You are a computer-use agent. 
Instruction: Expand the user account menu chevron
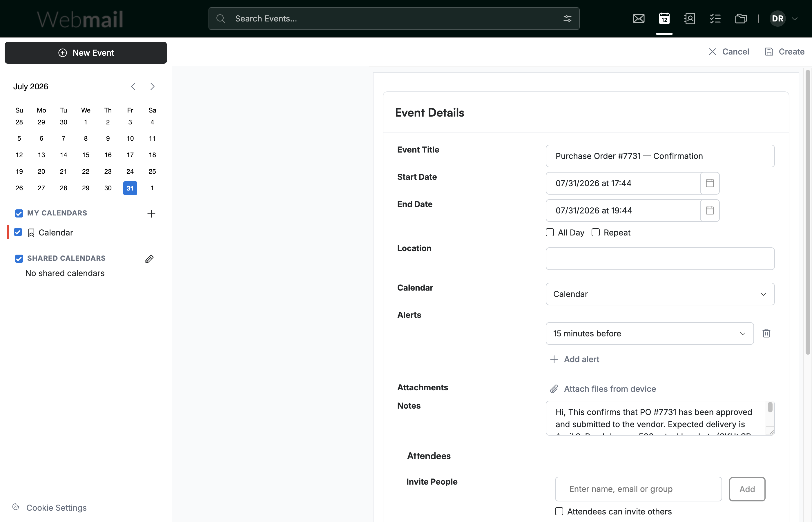tap(794, 19)
